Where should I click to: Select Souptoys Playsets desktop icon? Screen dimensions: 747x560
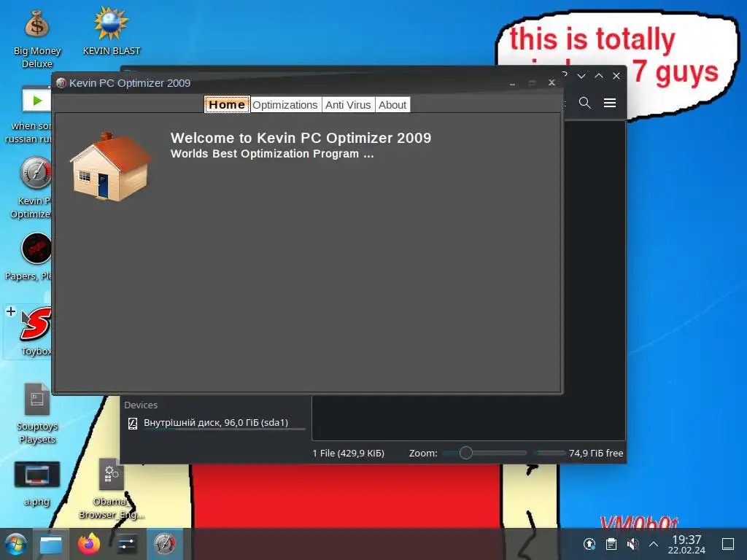[x=37, y=413]
